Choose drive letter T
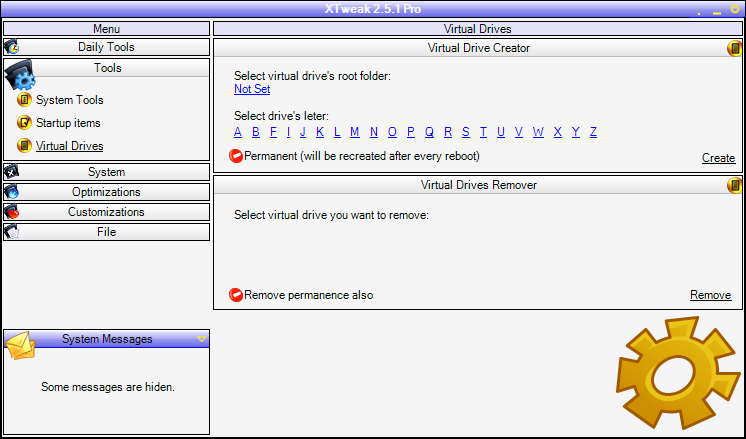 (483, 132)
